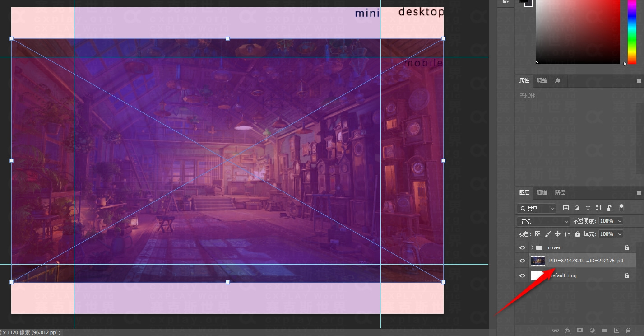Click the lock icon on default_img layer
The height and width of the screenshot is (336, 644).
coord(626,275)
